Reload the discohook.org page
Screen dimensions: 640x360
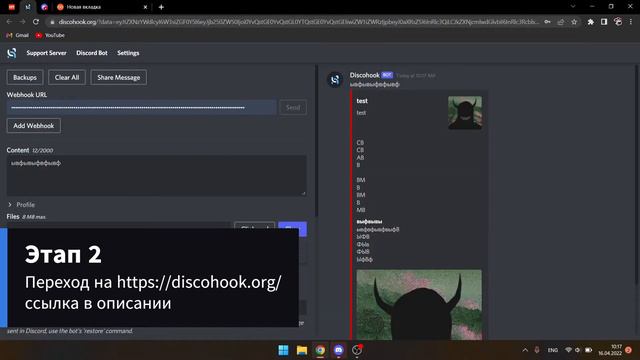coord(36,22)
